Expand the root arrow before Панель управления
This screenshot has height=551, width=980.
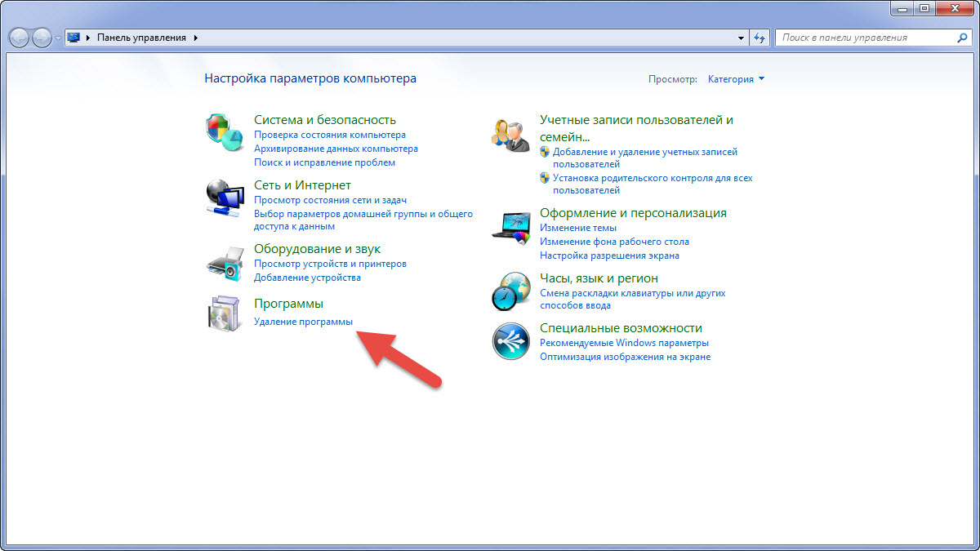pyautogui.click(x=88, y=38)
